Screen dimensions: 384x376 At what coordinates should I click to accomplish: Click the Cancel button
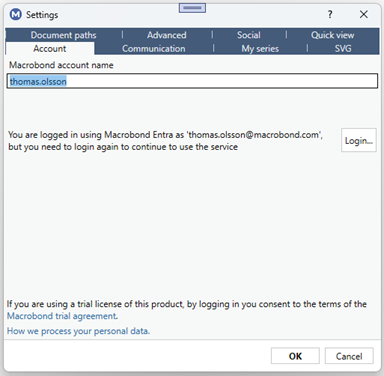[349, 356]
